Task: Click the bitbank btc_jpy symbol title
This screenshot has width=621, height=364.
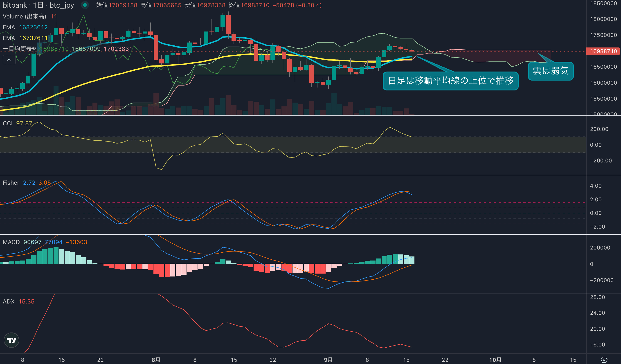Action: coord(38,5)
